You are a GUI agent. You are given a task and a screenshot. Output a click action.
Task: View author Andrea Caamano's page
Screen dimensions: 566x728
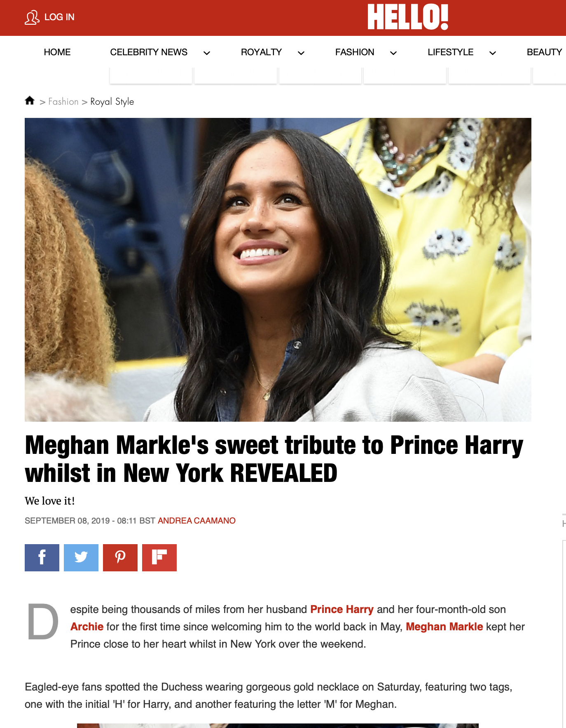pos(196,521)
